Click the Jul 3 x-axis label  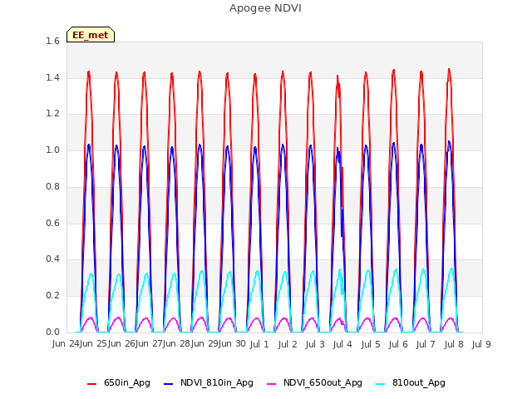[315, 345]
